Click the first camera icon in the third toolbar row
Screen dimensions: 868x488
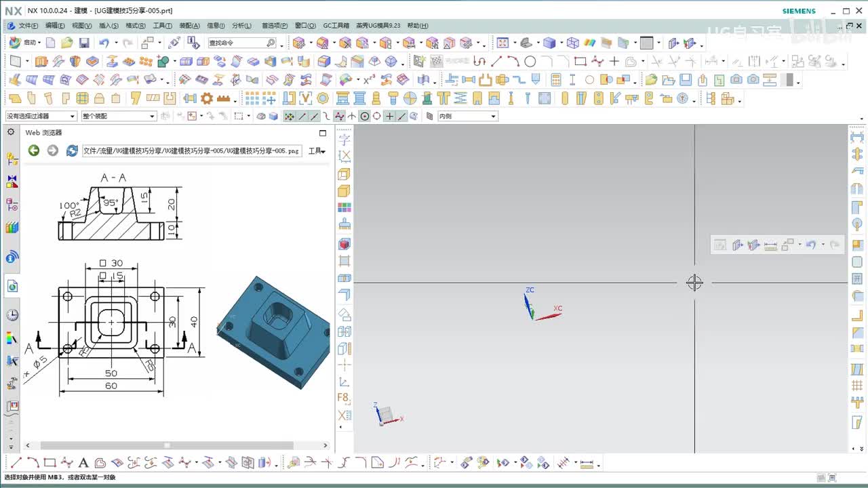tap(737, 80)
